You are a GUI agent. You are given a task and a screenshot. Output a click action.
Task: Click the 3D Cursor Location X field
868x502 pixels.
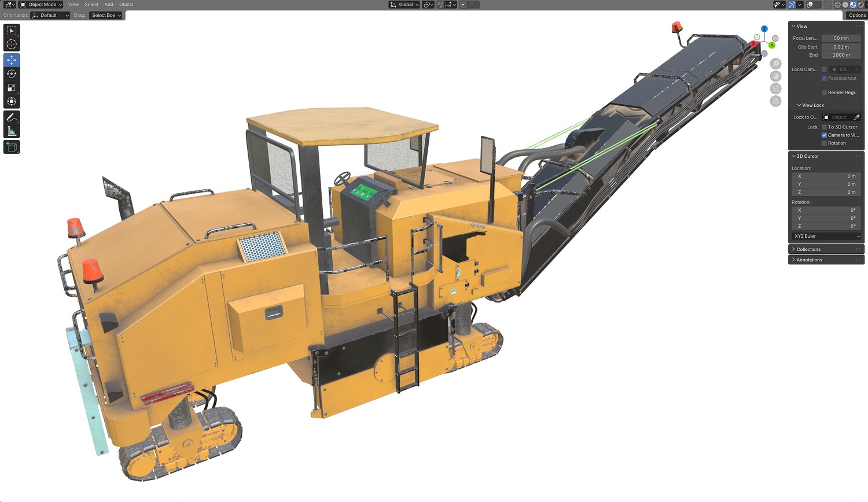coord(826,176)
